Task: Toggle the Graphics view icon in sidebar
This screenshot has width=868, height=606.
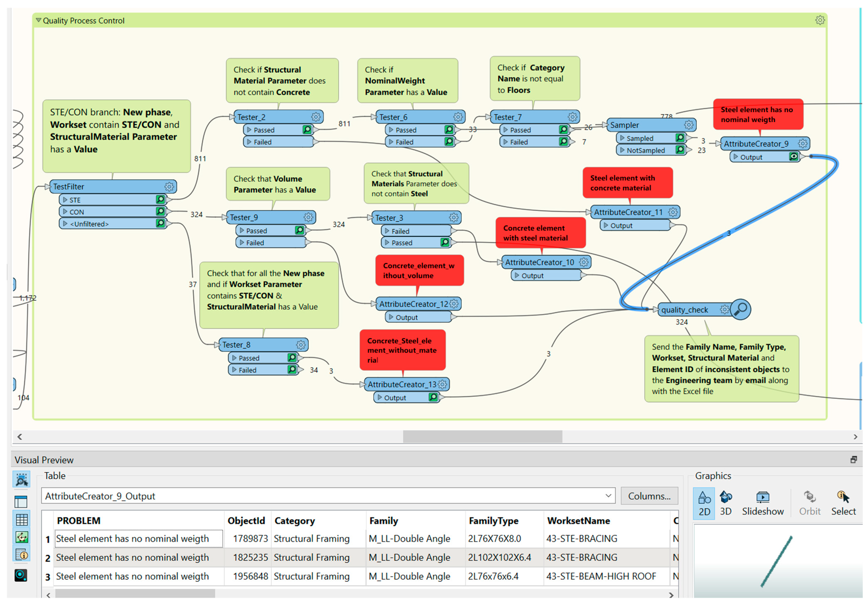Action: [22, 537]
